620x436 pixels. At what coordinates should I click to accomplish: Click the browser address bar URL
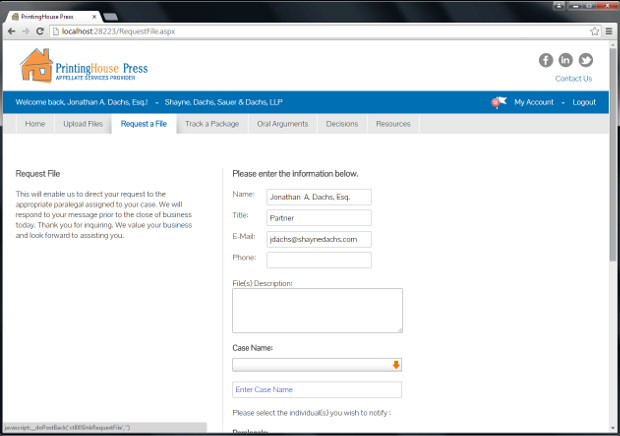(119, 31)
